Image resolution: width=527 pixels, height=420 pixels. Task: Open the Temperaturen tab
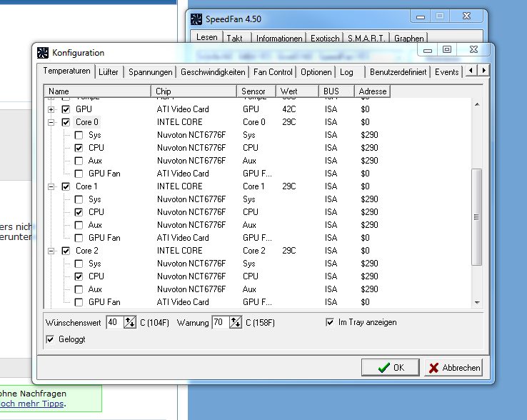(66, 71)
